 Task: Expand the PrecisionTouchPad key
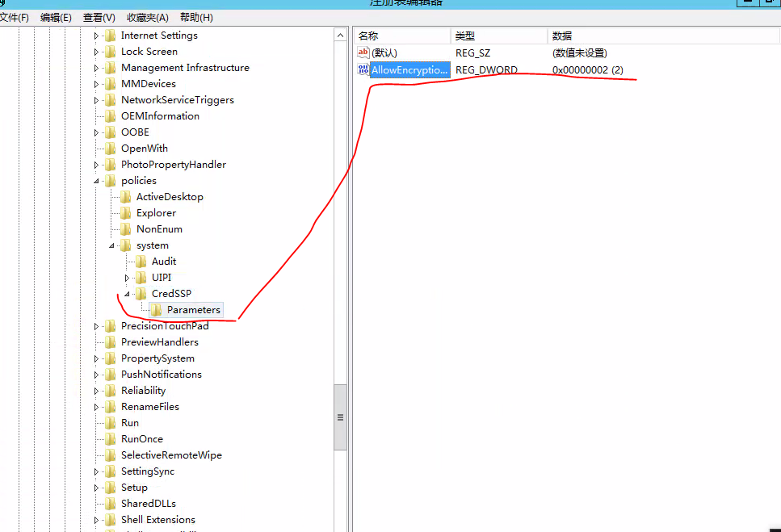(x=96, y=326)
